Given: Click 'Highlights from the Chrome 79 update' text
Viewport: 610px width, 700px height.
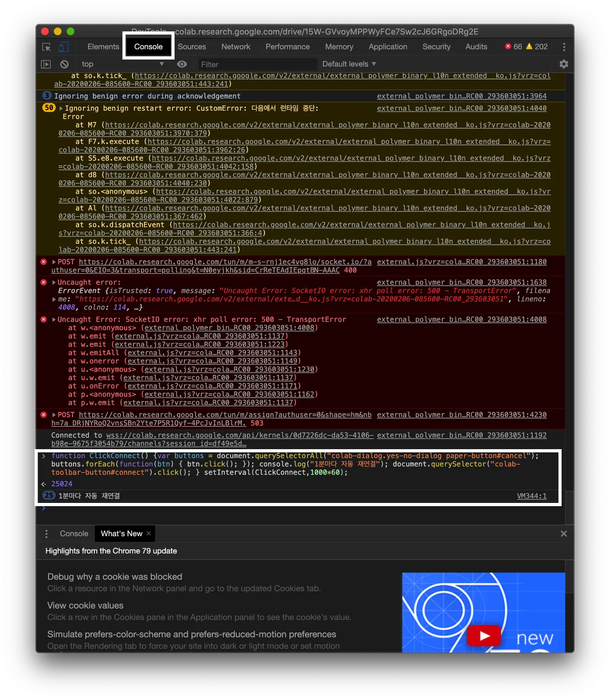Looking at the screenshot, I should 111,551.
